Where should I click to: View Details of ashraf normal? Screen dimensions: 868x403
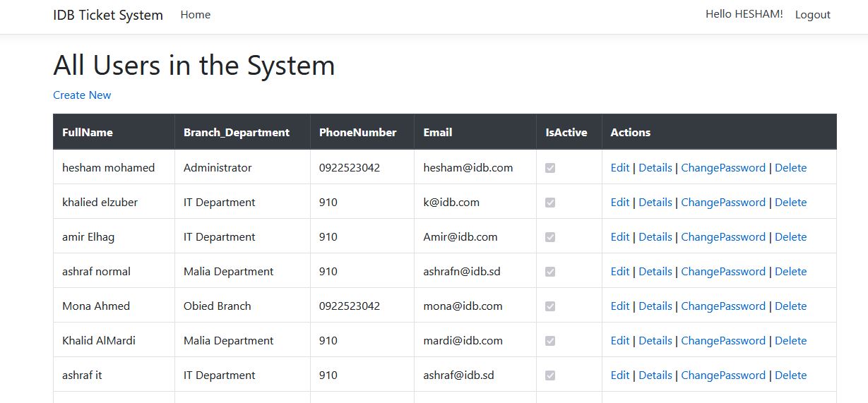click(x=655, y=272)
